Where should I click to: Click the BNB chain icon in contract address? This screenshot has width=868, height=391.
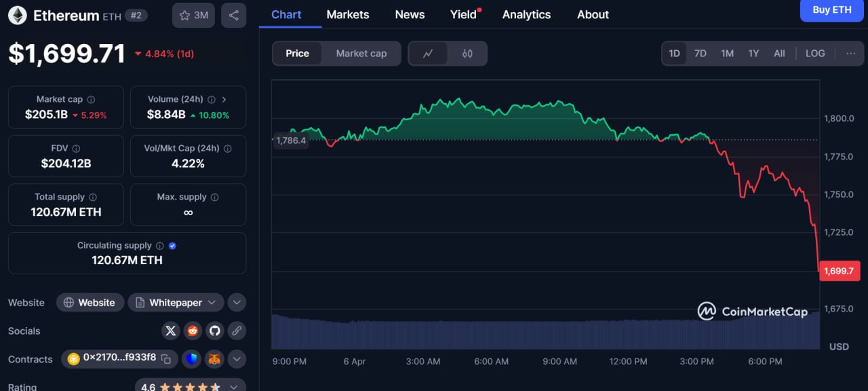[x=73, y=359]
